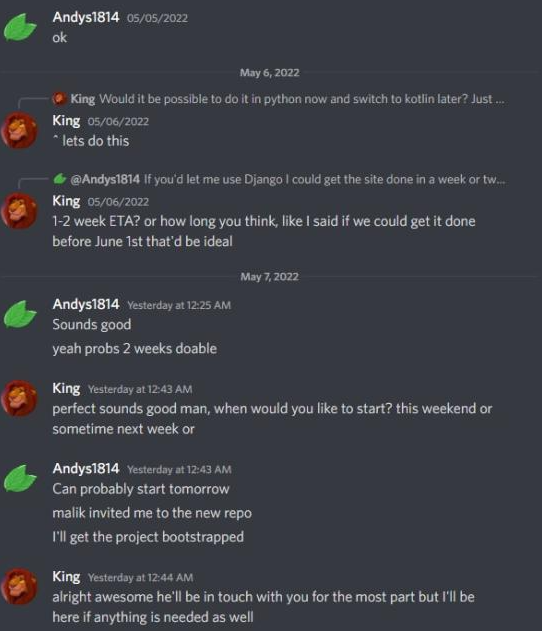This screenshot has height=631, width=542.
Task: Open King's lion avatar beside 'lets do this'
Action: [x=19, y=130]
